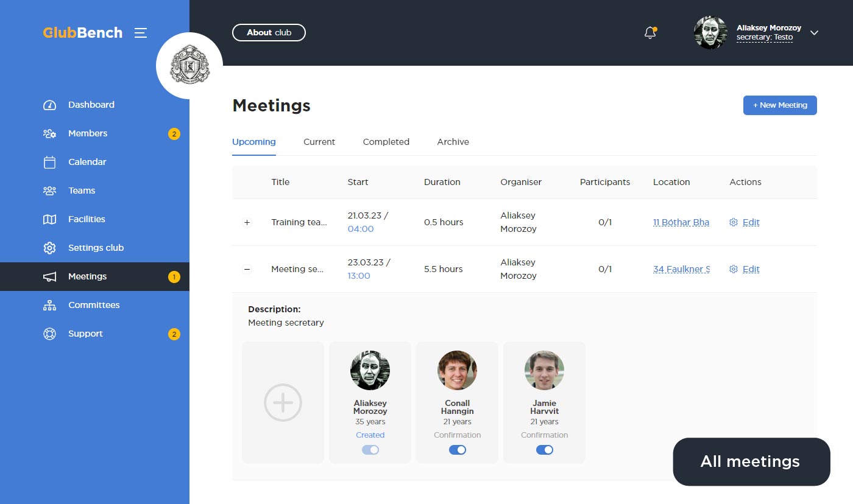Open the user profile dropdown chevron

tap(814, 33)
